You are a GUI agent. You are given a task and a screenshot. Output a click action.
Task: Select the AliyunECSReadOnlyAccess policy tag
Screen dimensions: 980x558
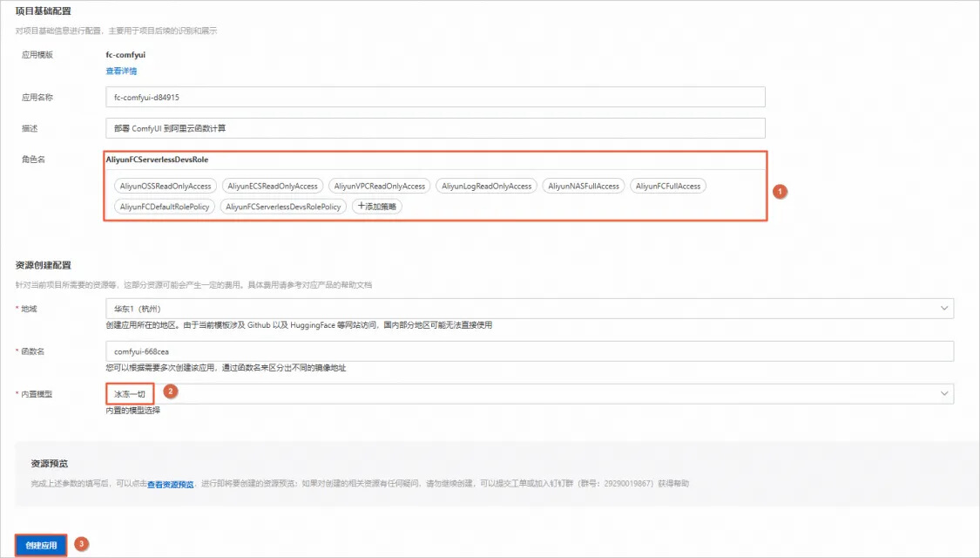(x=273, y=186)
